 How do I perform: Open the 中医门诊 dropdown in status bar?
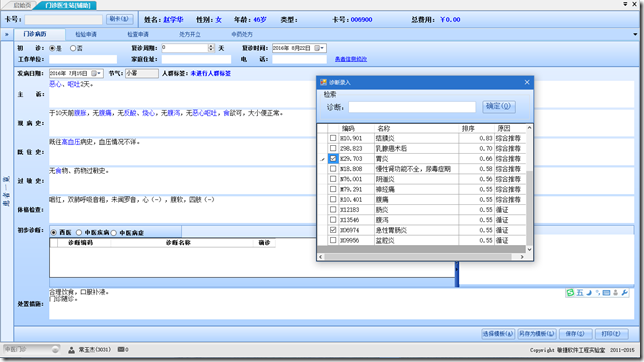[x=55, y=350]
